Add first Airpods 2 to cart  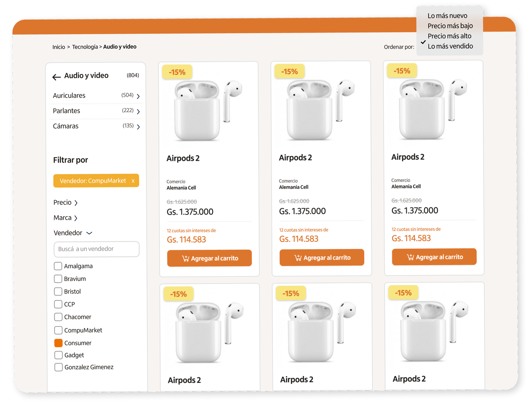209,258
